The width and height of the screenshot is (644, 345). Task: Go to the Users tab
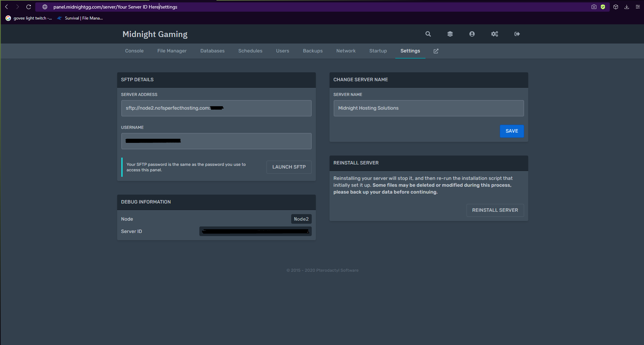tap(283, 51)
